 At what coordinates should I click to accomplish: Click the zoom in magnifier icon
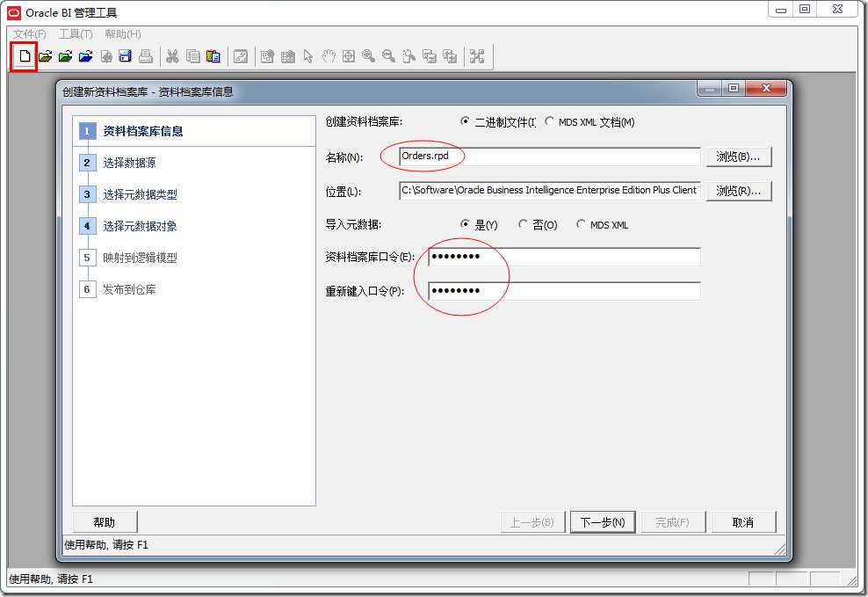point(369,56)
